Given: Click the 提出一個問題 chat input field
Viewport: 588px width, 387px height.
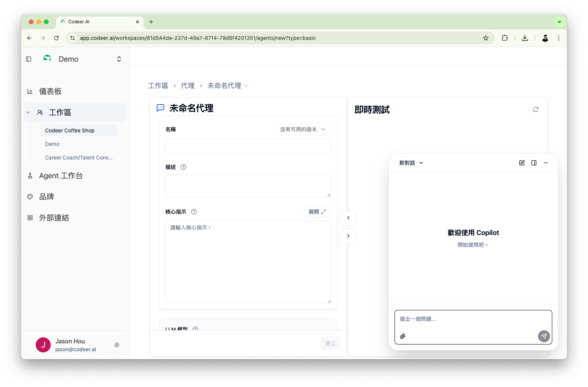Looking at the screenshot, I should click(x=451, y=319).
